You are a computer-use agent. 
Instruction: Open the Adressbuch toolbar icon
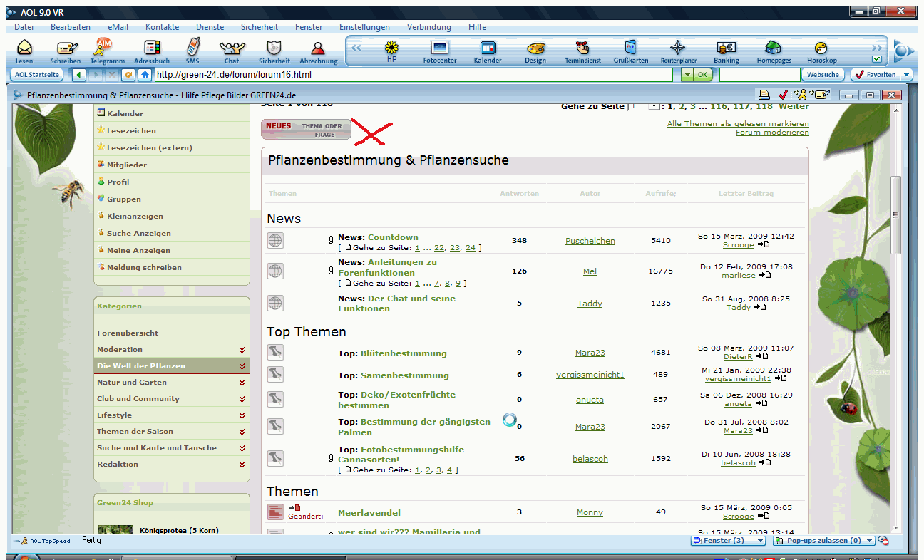click(x=152, y=48)
